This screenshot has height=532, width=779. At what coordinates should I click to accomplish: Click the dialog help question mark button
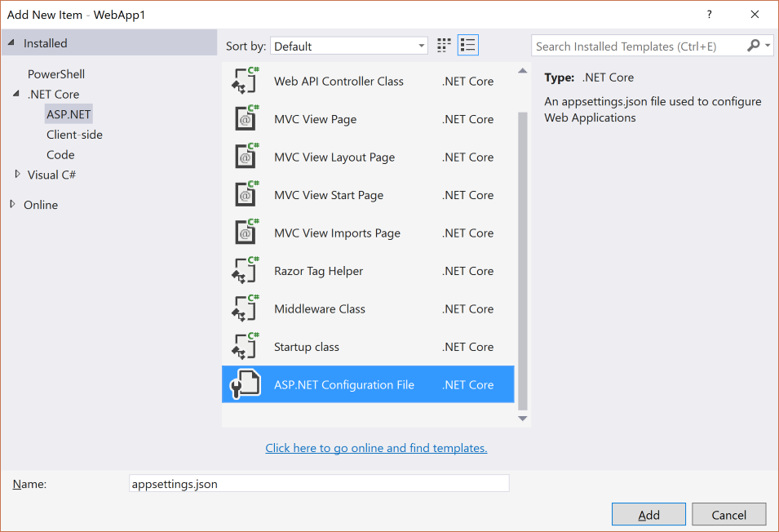710,15
